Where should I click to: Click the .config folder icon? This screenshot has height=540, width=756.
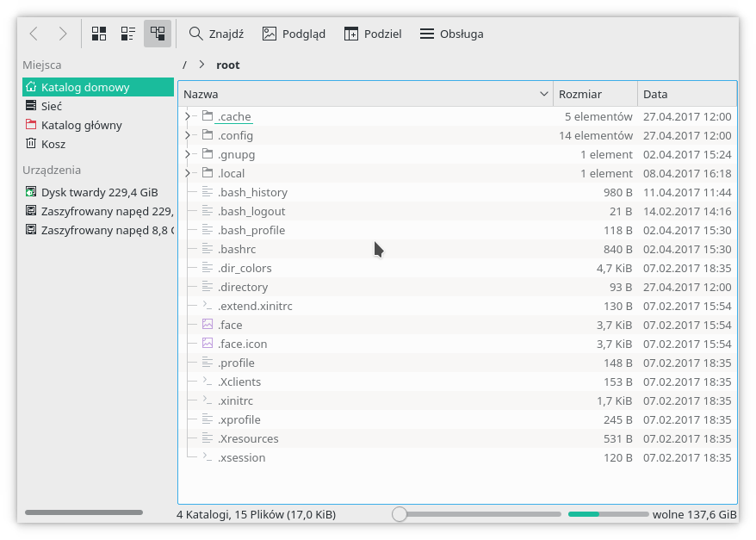[208, 135]
